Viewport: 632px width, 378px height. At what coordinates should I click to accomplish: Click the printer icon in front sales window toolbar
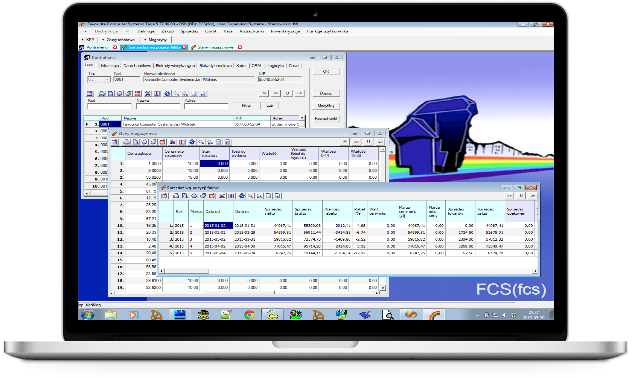click(176, 196)
